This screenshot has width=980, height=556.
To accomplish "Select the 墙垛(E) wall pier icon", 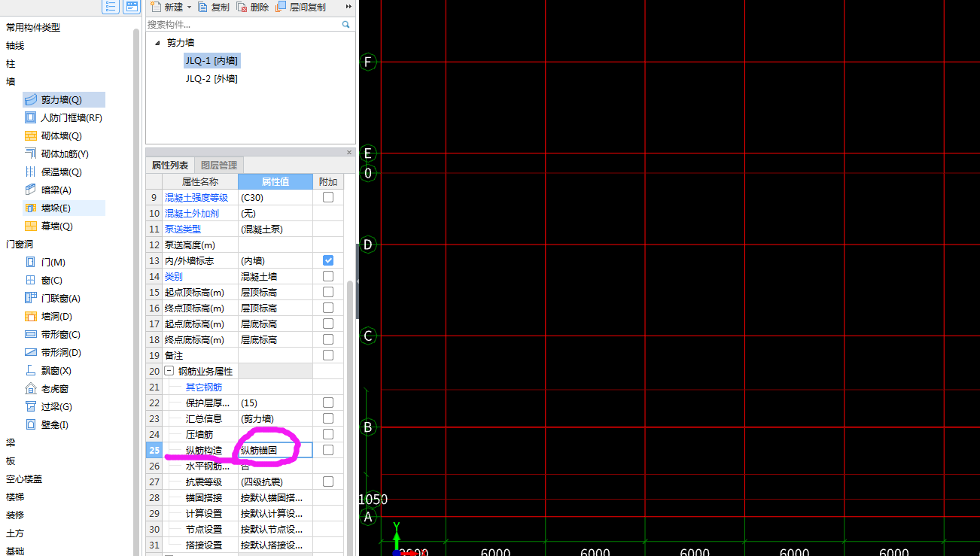I will 31,208.
